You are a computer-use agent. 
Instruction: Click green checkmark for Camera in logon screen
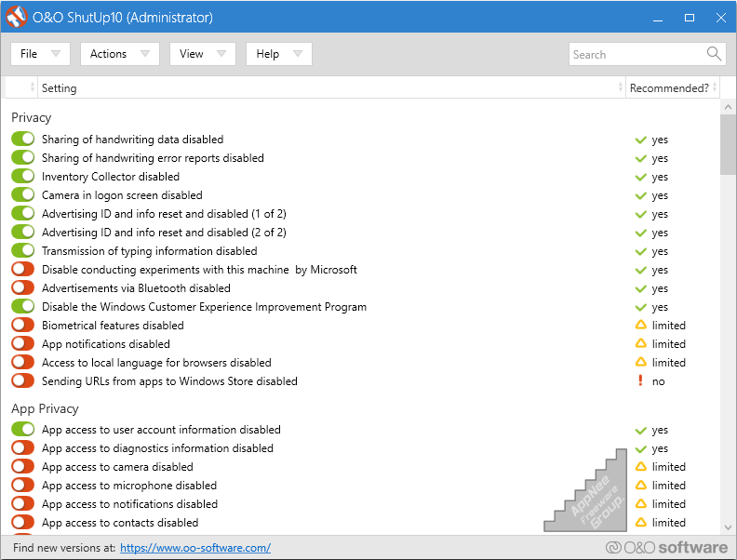pos(640,195)
